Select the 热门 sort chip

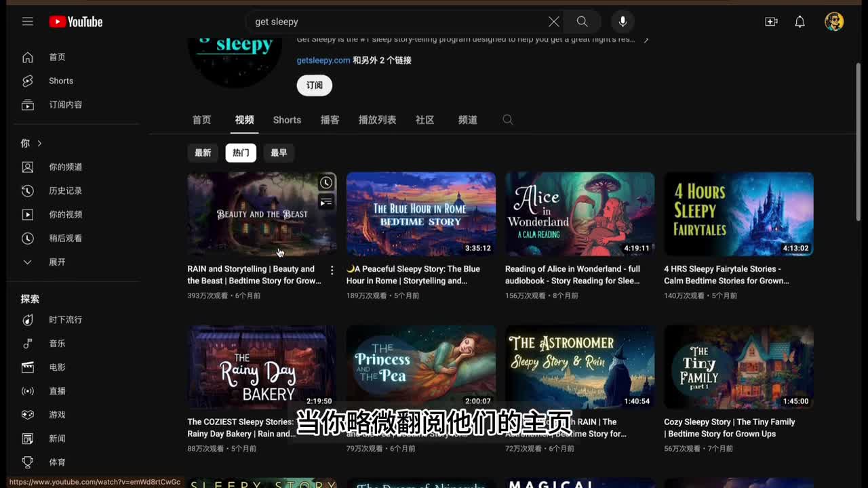241,153
